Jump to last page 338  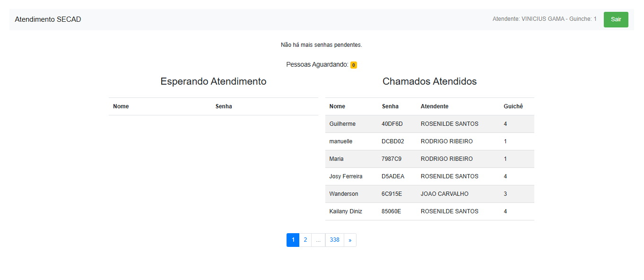coord(334,240)
